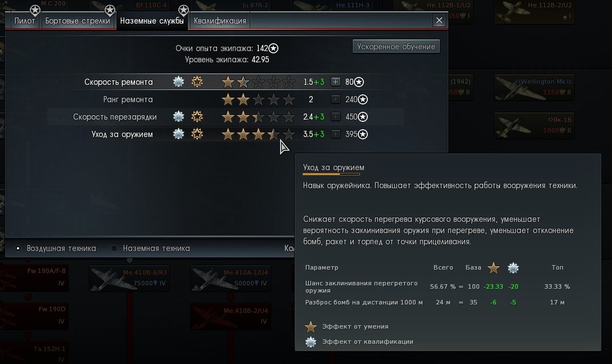Screen dimensions: 612x364
Task: Select the Wellington Mk.Ic aircraft card
Action: point(534,87)
